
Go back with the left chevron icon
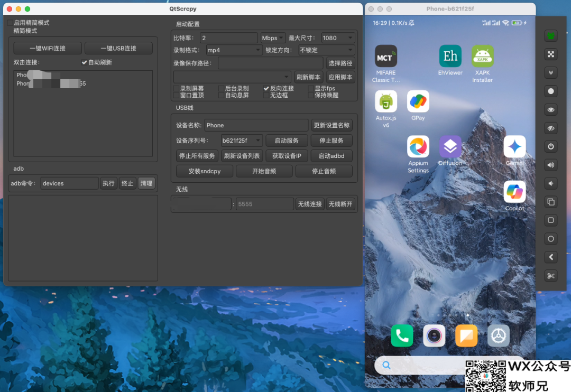pyautogui.click(x=550, y=257)
